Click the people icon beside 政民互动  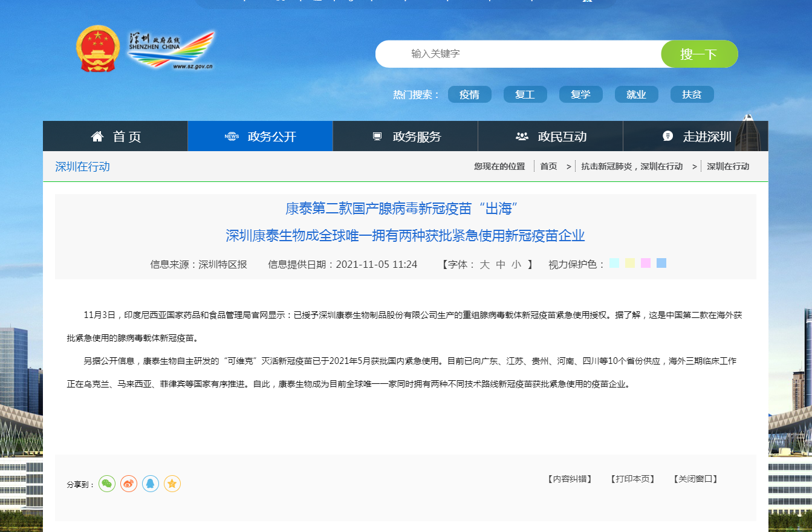[x=522, y=137]
